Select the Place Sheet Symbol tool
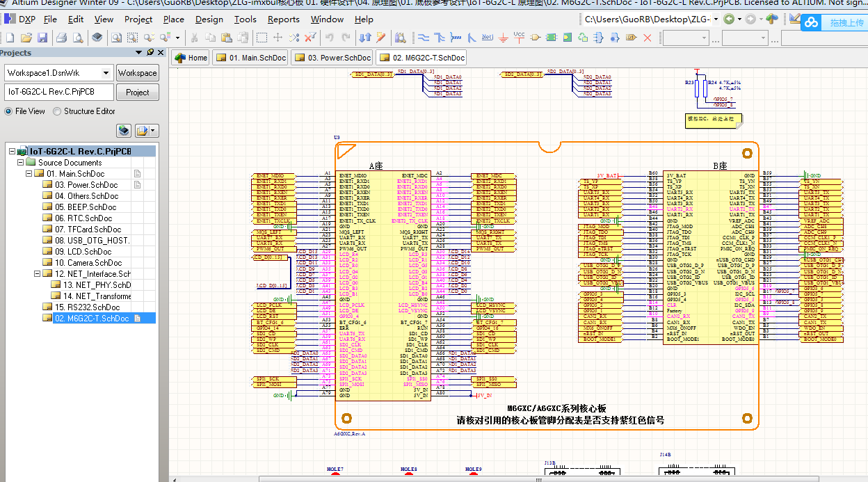This screenshot has width=868, height=482. pyautogui.click(x=551, y=37)
